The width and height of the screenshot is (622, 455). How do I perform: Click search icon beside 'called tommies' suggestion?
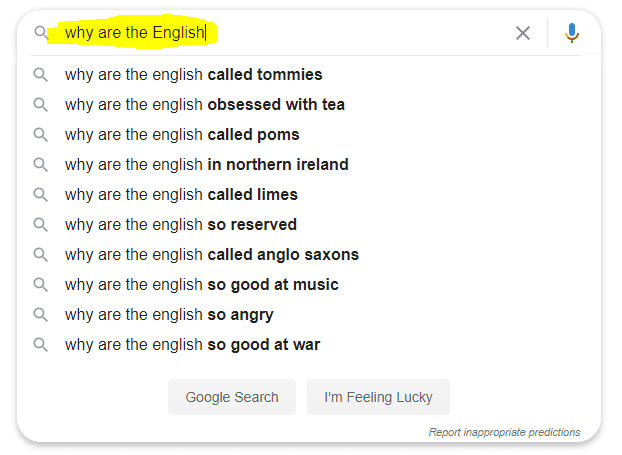pos(41,75)
